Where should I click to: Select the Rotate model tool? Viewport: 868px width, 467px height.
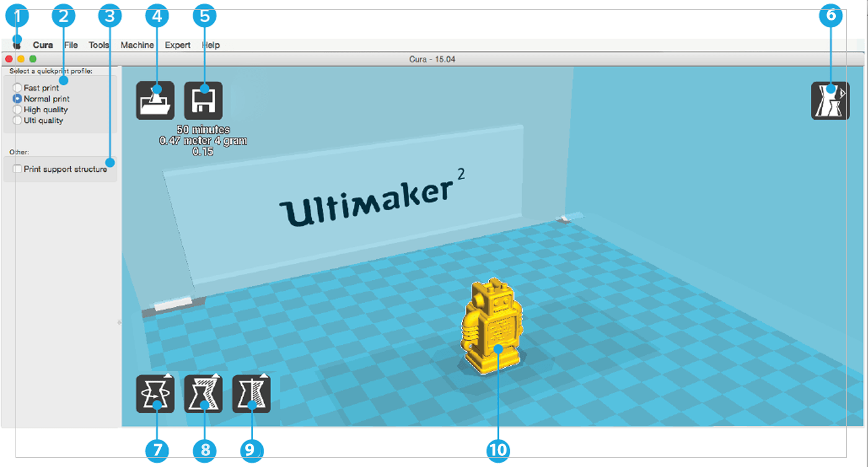tap(156, 394)
